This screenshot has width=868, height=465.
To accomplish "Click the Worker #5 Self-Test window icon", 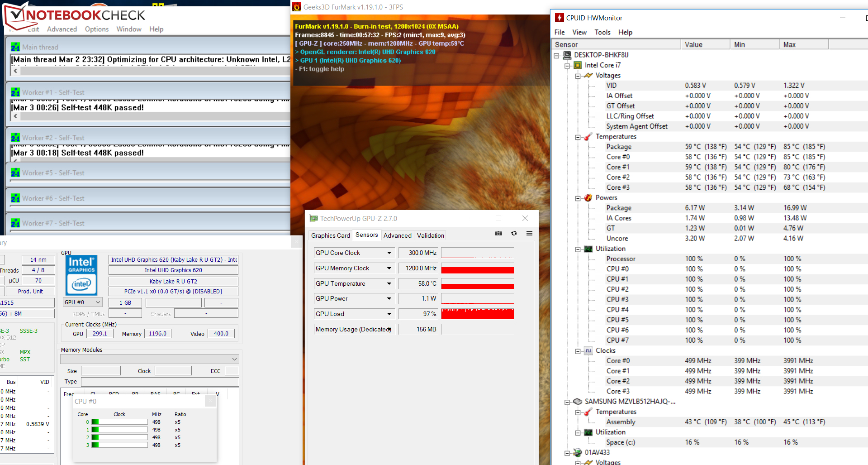I will pos(15,173).
